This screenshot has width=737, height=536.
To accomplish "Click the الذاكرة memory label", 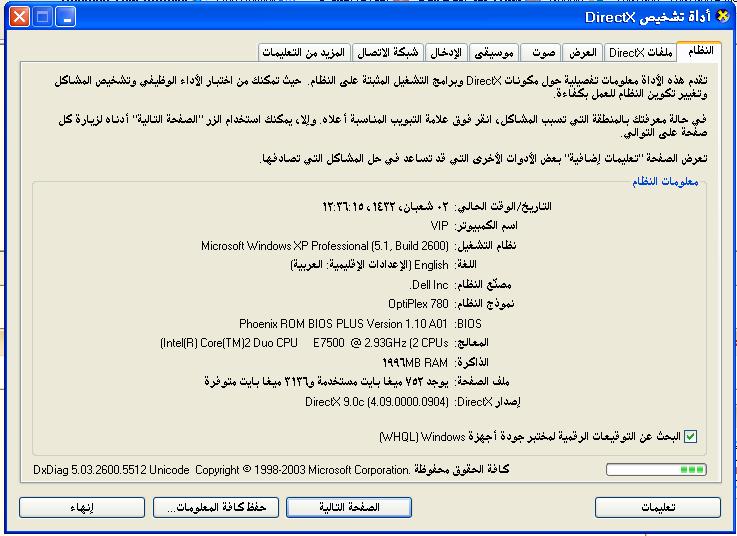I will tap(471, 363).
